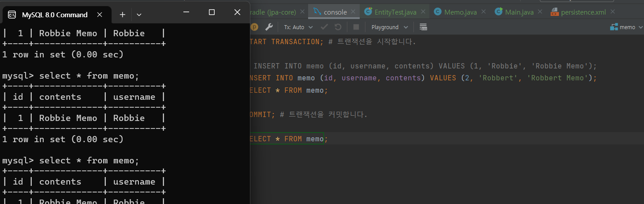The width and height of the screenshot is (644, 204).
Task: Click the commit checkmark icon in toolbar
Action: point(324,27)
